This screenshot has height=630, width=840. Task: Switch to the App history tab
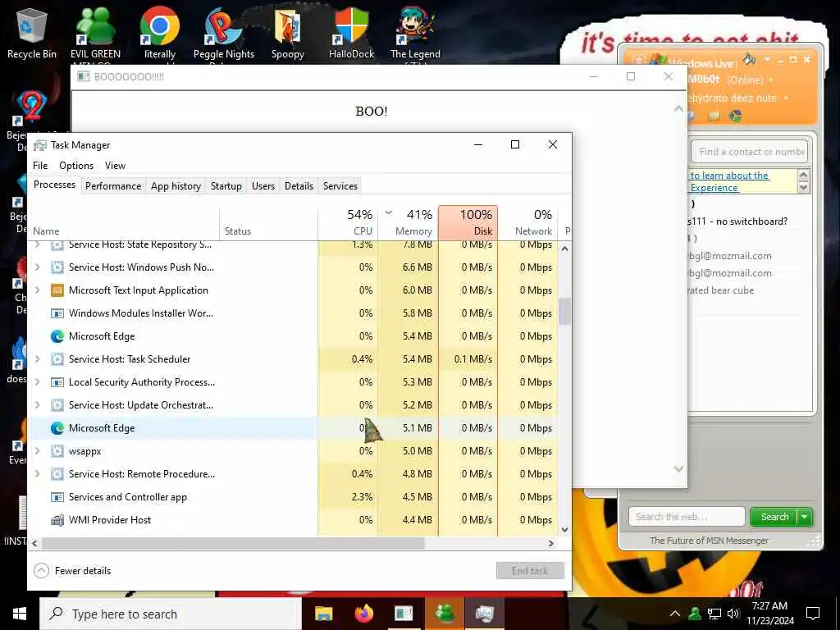pyautogui.click(x=176, y=186)
